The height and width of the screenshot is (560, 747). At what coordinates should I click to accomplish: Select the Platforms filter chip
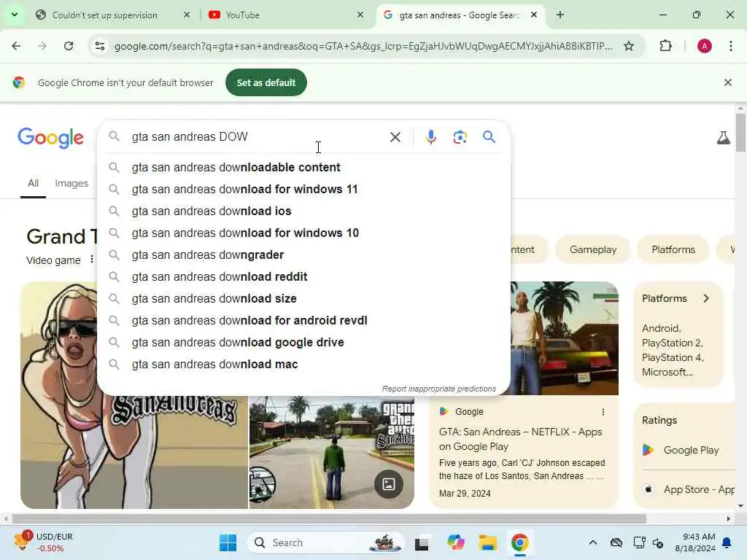[x=673, y=249]
